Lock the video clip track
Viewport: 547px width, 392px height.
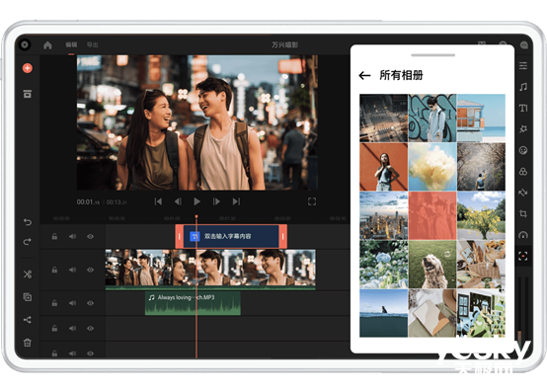click(54, 270)
